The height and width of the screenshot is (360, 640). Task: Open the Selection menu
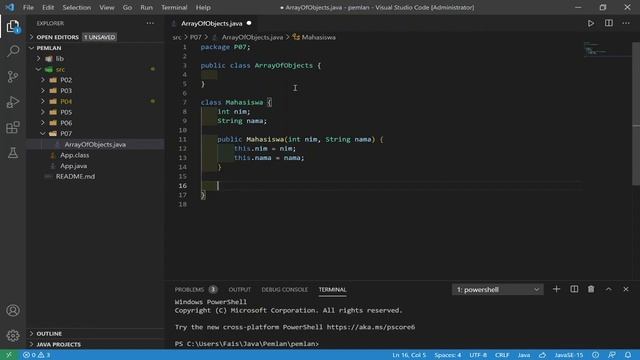pyautogui.click(x=77, y=7)
